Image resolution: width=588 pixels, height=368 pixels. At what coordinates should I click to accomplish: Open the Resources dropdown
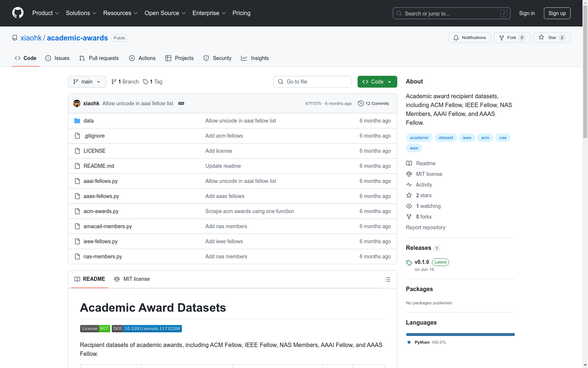point(121,13)
